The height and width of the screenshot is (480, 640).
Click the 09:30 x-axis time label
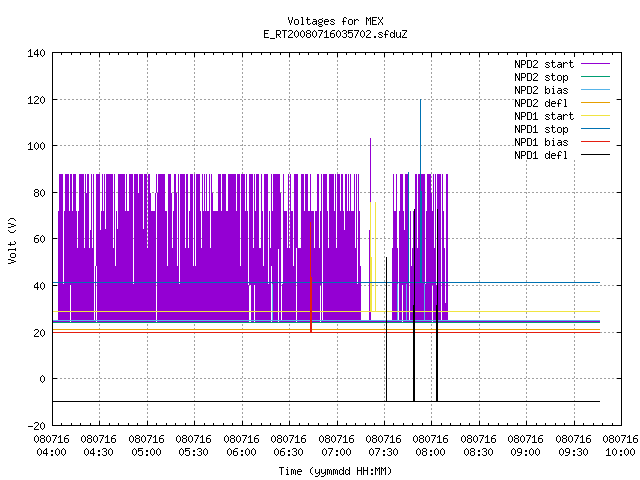tap(573, 452)
